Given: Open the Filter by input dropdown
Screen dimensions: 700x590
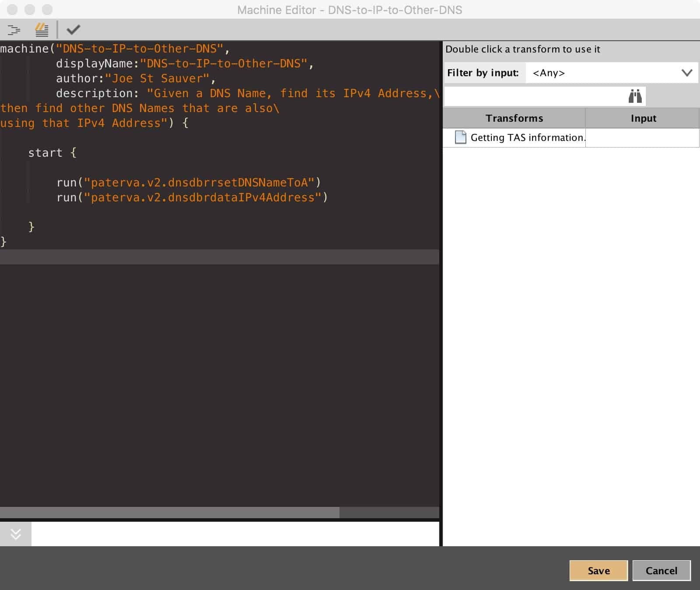Looking at the screenshot, I should point(612,73).
